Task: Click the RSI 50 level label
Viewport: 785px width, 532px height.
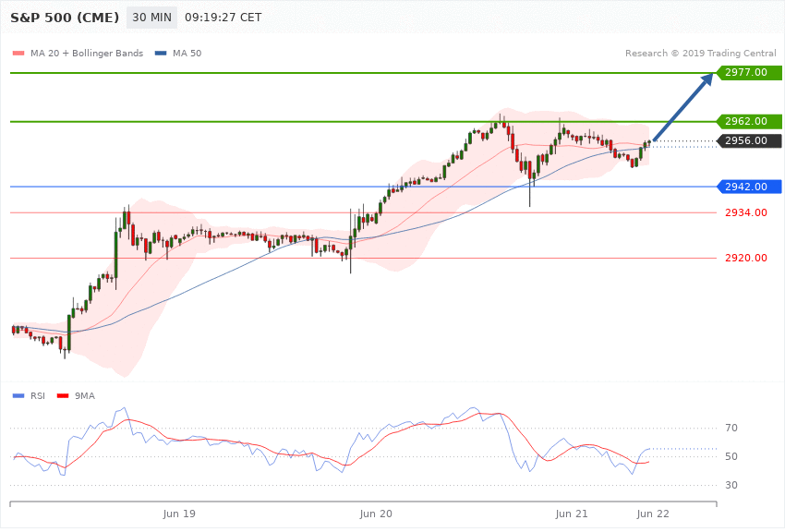Action: (x=731, y=456)
